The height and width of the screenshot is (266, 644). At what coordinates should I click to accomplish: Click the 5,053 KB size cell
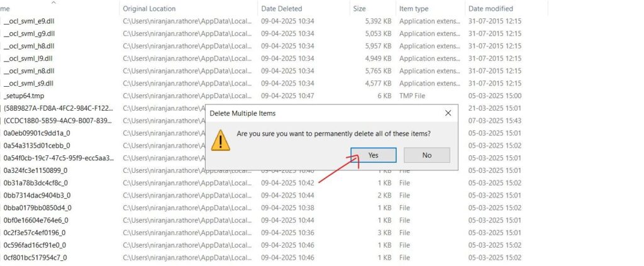[x=378, y=34]
